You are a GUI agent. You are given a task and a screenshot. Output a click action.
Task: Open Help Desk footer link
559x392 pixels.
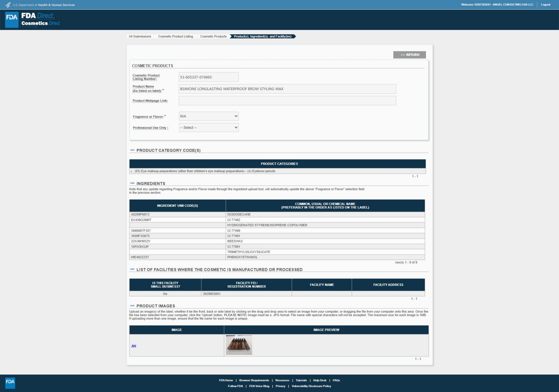pos(319,380)
